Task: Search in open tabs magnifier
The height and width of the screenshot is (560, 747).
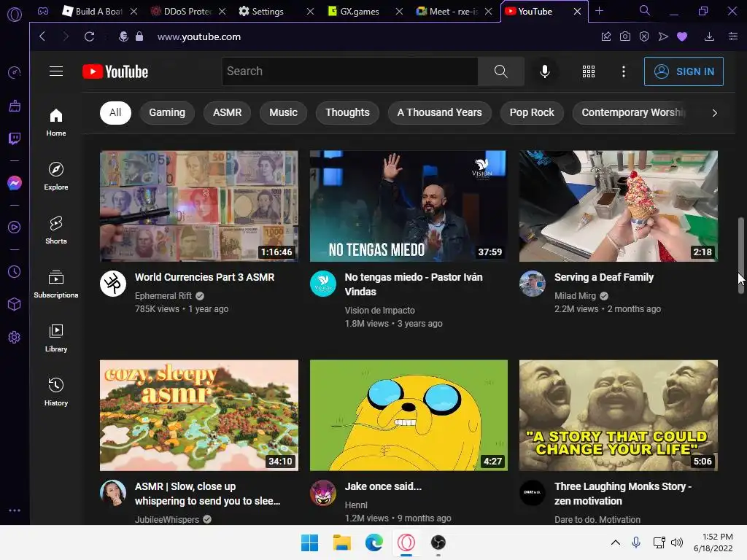Action: click(x=645, y=10)
